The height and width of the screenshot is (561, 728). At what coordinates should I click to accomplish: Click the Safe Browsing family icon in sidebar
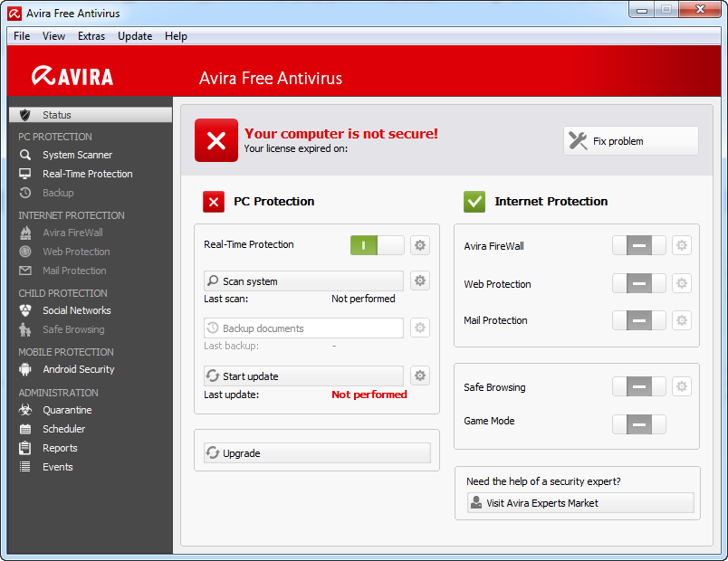click(25, 329)
